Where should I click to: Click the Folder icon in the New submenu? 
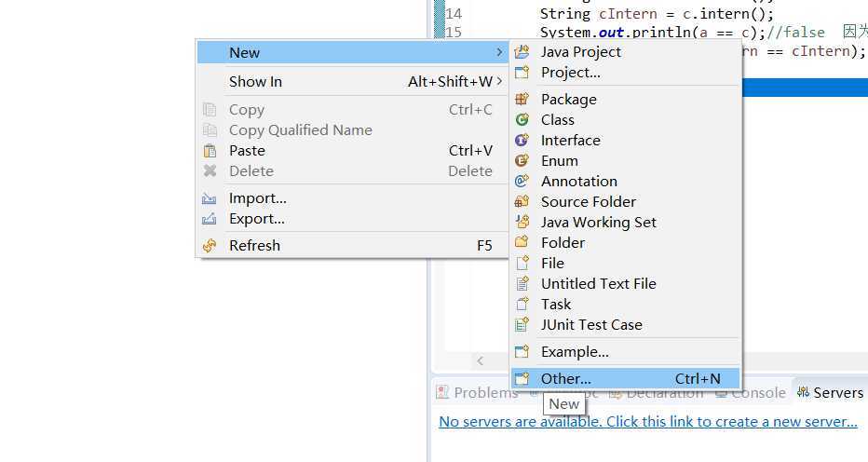(522, 242)
